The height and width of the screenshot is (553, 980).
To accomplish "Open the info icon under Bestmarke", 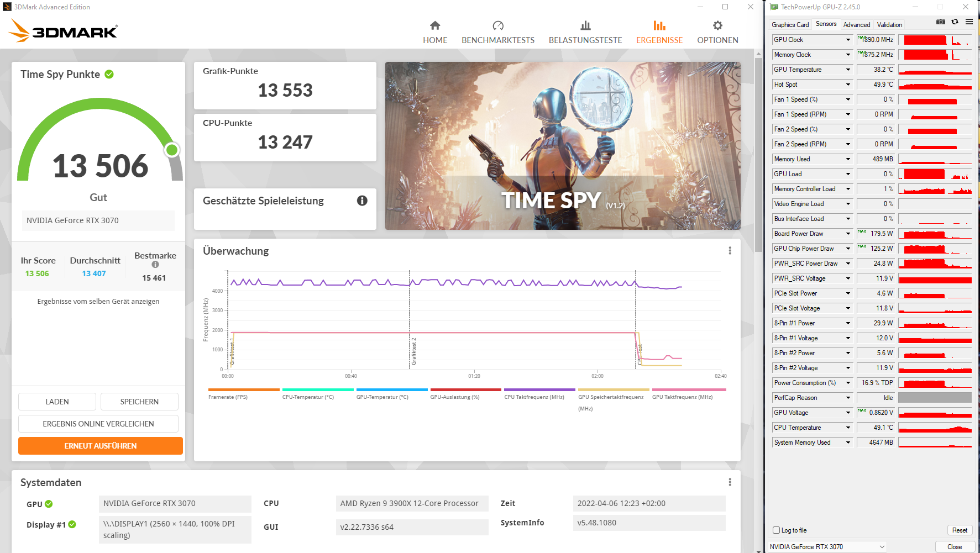I will (x=155, y=265).
